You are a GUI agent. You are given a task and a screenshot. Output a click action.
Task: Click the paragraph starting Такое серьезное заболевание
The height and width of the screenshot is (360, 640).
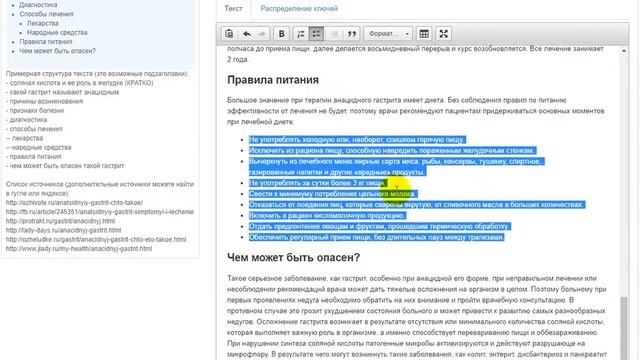(417, 316)
